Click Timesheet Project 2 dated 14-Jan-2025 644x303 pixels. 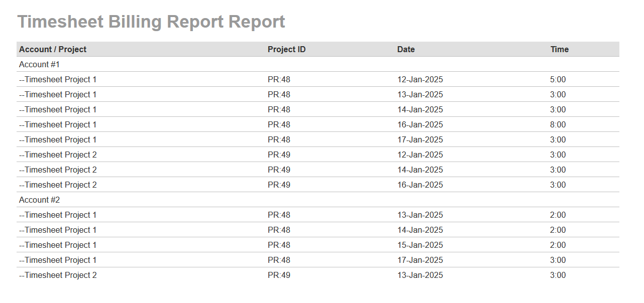(x=58, y=170)
